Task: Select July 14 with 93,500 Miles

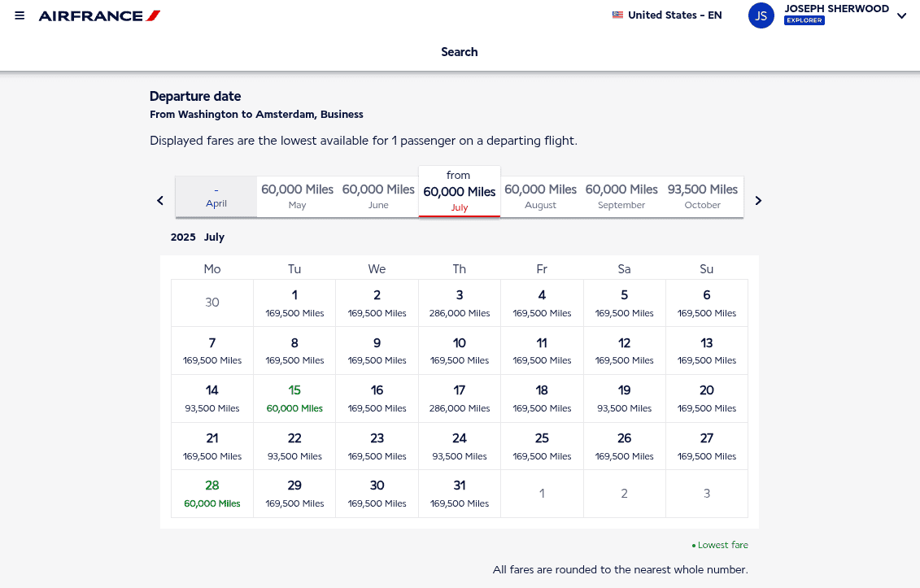Action: point(211,398)
